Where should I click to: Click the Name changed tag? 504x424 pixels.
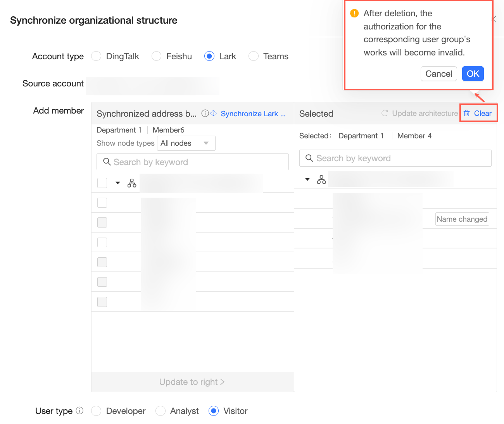click(462, 219)
